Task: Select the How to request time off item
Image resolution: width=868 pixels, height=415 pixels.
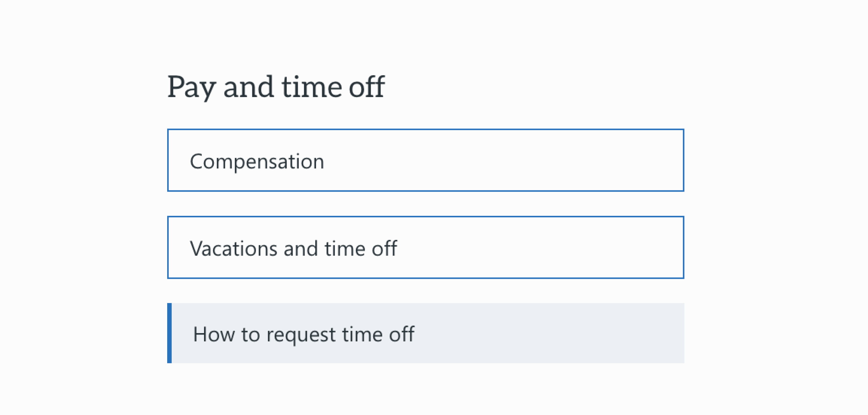Action: point(425,333)
